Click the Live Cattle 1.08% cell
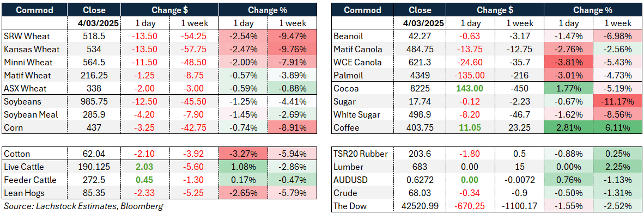This screenshot has width=644, height=214. tap(243, 167)
